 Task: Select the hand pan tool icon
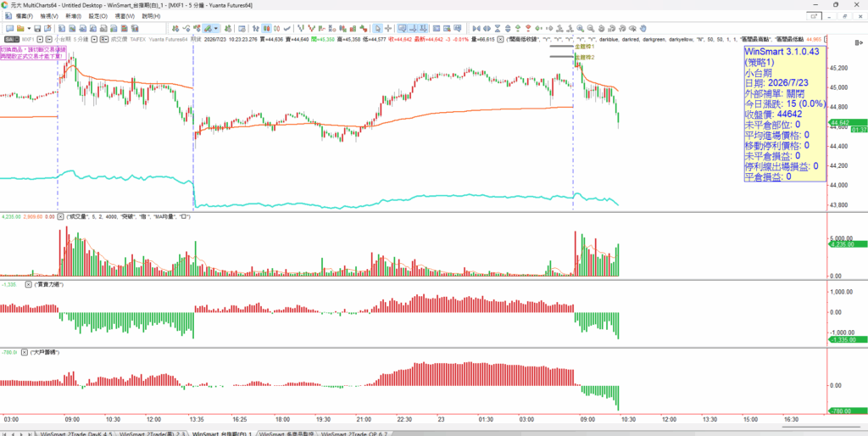tap(643, 28)
